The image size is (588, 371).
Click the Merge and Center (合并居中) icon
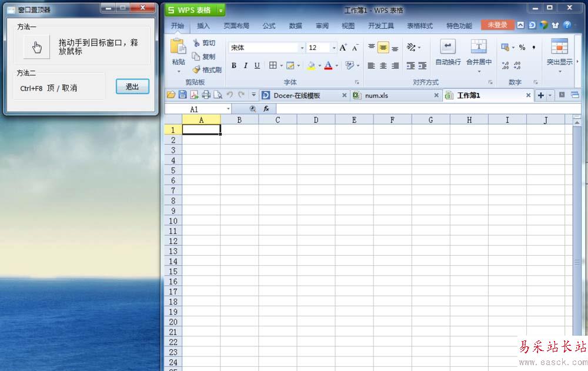click(479, 47)
